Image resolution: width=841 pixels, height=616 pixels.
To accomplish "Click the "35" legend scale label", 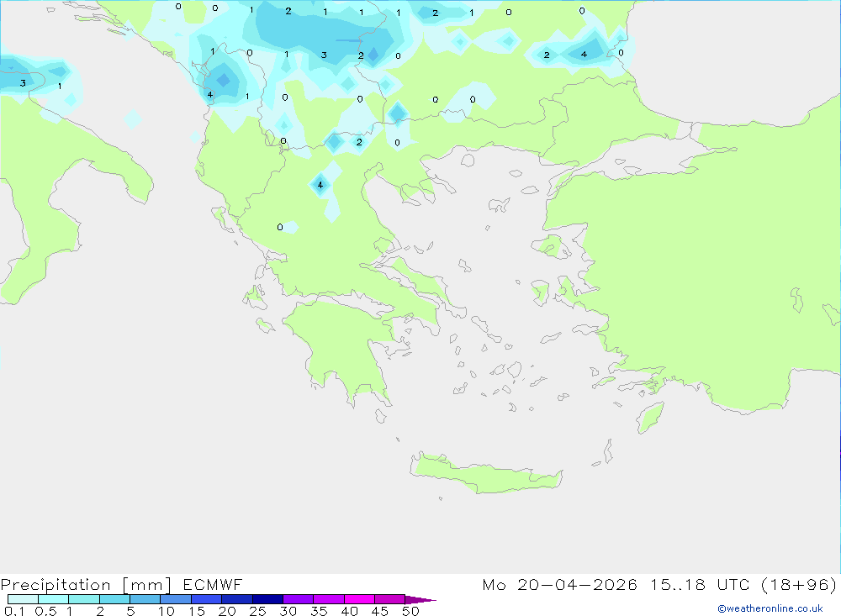I will 319,611.
